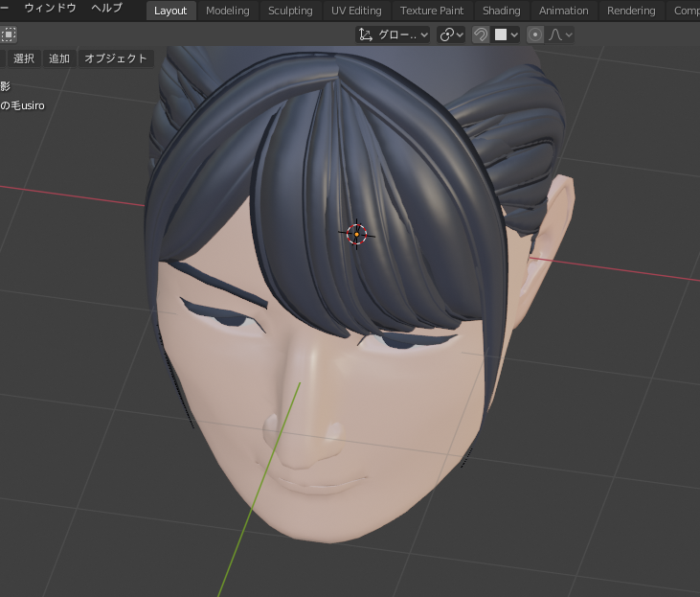The width and height of the screenshot is (700, 597).
Task: Switch to the Modeling workspace tab
Action: click(228, 11)
